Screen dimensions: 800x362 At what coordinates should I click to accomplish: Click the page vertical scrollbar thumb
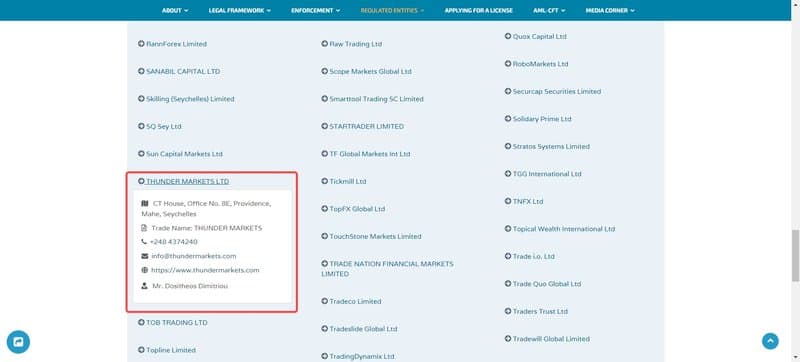coord(795,255)
